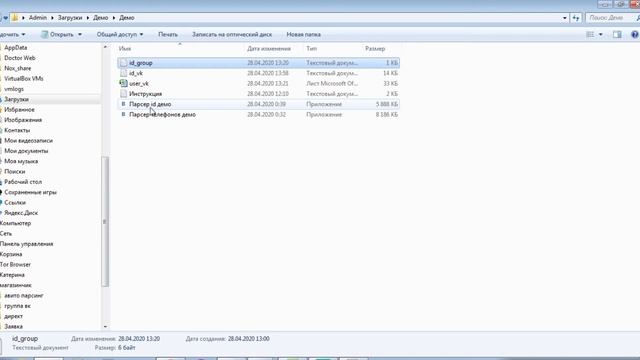Open Мои документы in sidebar

(26, 151)
